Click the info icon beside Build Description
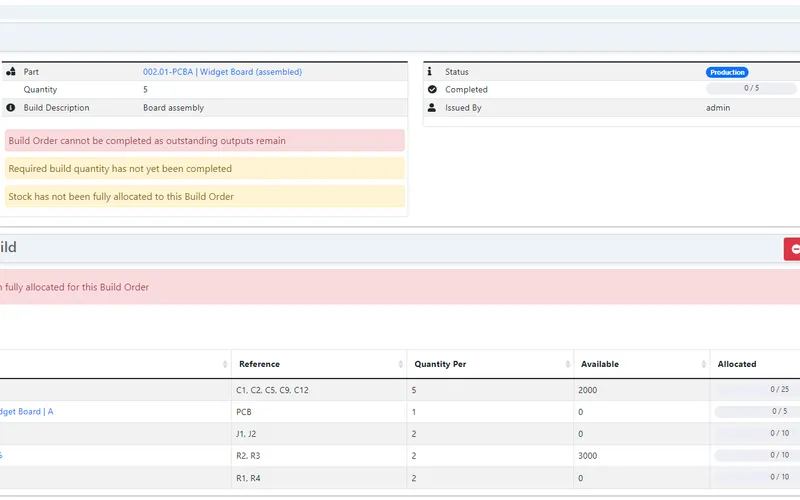Image resolution: width=800 pixels, height=500 pixels. [11, 108]
